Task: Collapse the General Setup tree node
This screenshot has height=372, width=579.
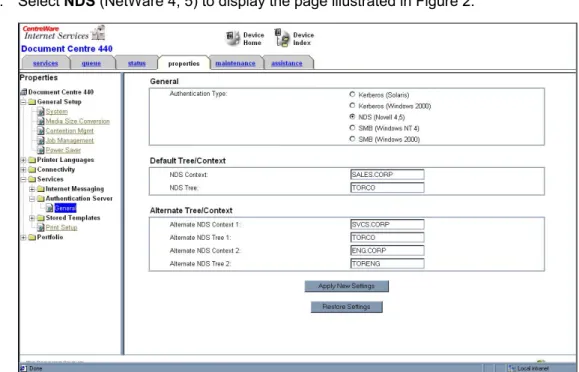Action: 24,102
